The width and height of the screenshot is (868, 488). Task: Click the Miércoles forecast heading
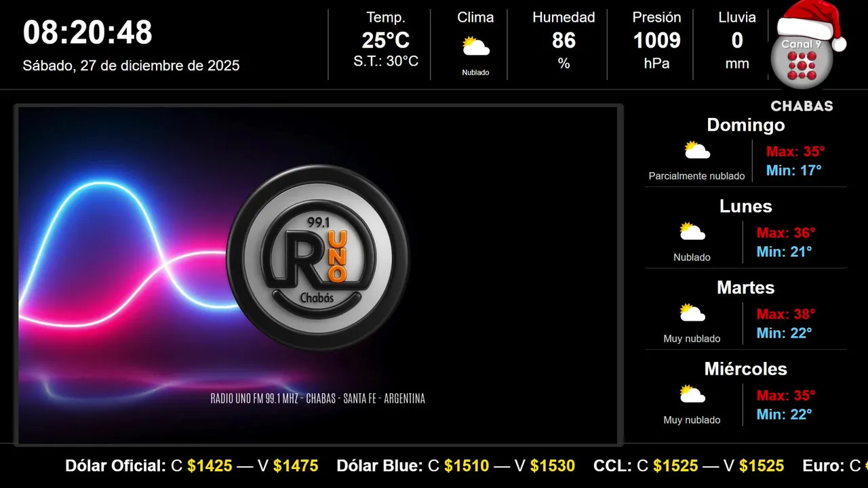point(746,369)
